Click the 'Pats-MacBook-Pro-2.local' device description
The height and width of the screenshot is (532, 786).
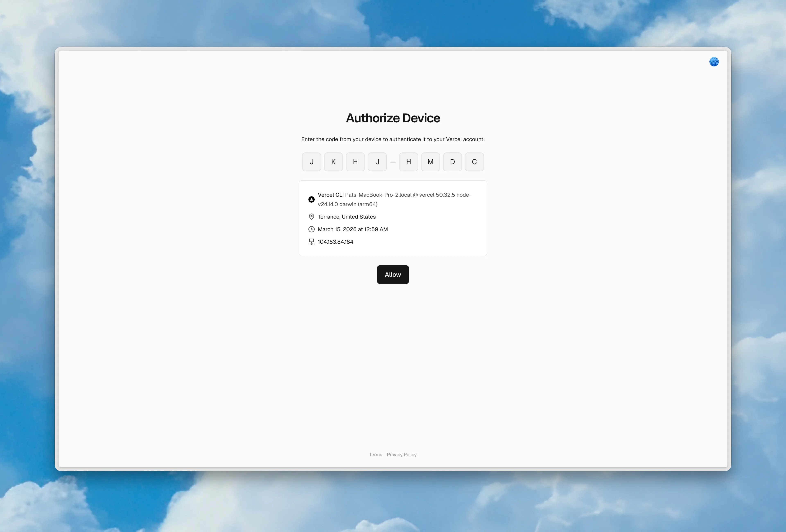(394, 199)
